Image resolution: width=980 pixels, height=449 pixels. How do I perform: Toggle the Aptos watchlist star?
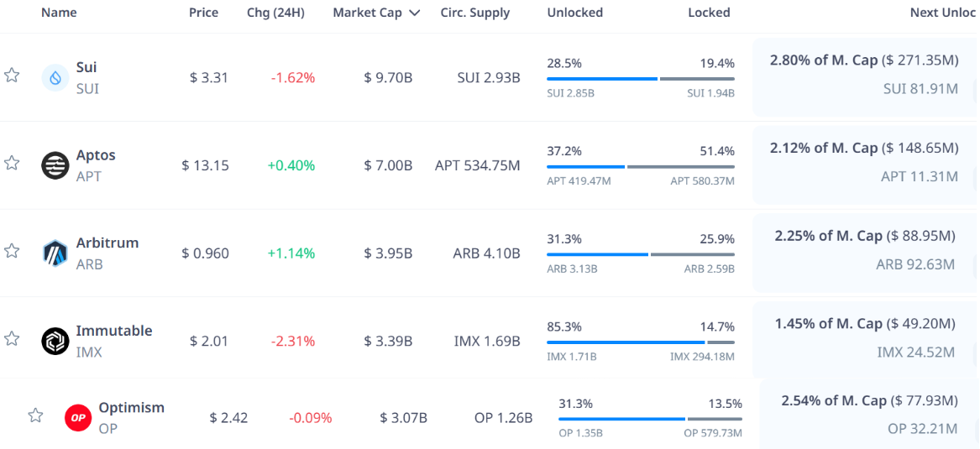(x=12, y=163)
